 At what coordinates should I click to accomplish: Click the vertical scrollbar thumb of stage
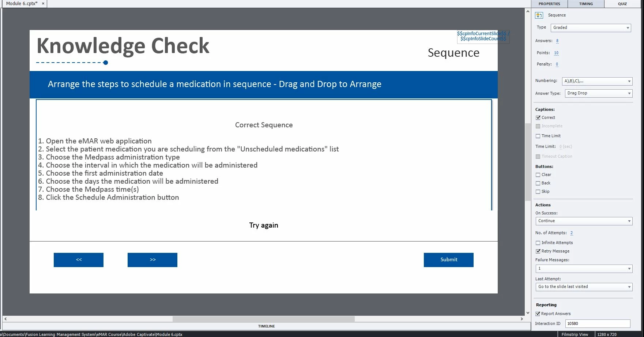(528, 162)
